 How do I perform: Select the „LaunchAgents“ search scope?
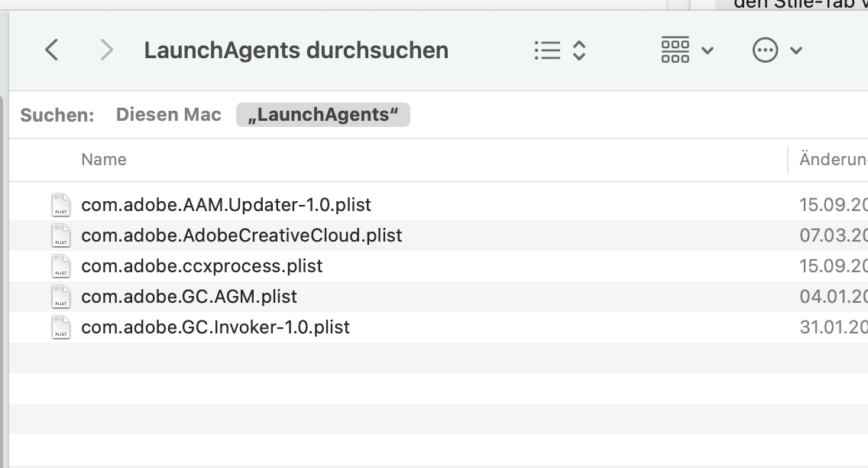pyautogui.click(x=323, y=115)
